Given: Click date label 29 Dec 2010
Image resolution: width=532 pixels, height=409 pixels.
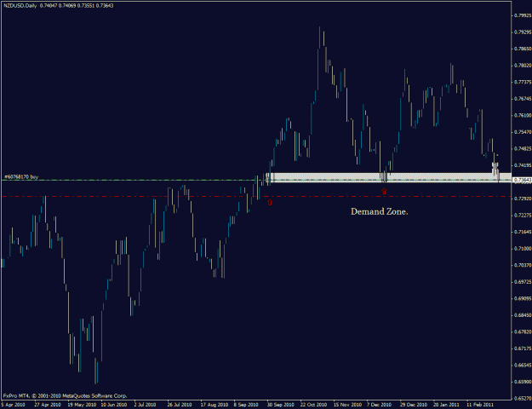Looking at the screenshot, I should pos(413,405).
